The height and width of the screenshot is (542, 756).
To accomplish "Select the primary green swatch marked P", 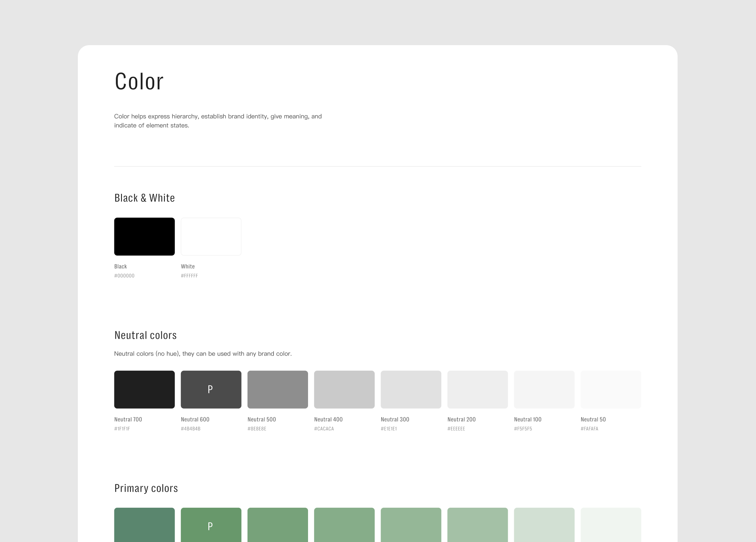I will click(211, 525).
